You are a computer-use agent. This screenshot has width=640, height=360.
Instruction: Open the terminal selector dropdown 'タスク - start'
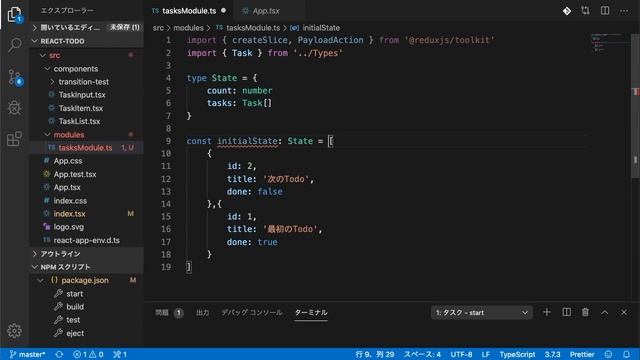pyautogui.click(x=482, y=313)
